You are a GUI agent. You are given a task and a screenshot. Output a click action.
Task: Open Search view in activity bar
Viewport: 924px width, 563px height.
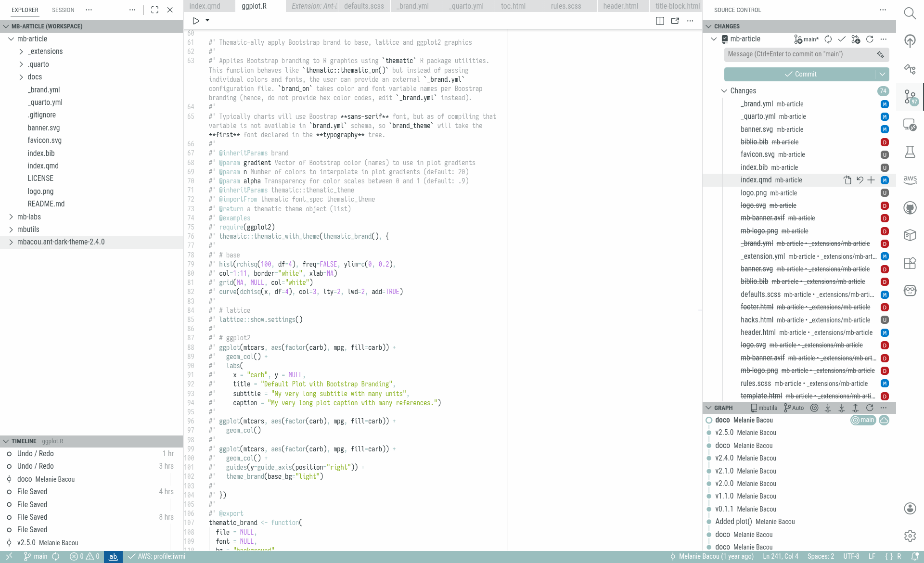pyautogui.click(x=910, y=13)
